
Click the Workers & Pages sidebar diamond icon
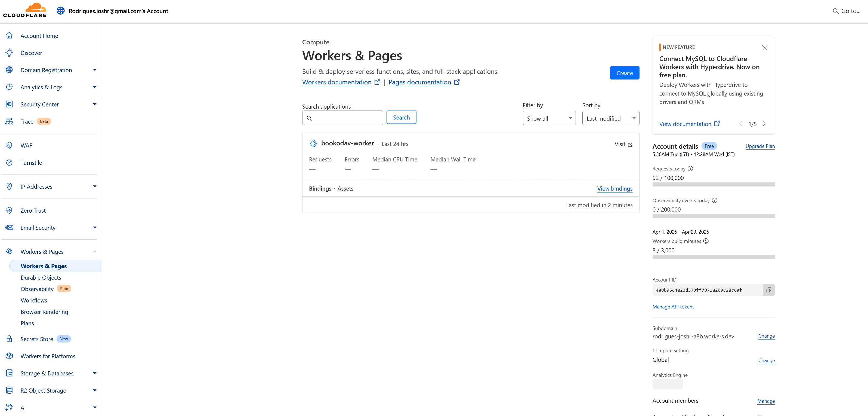[x=10, y=252]
